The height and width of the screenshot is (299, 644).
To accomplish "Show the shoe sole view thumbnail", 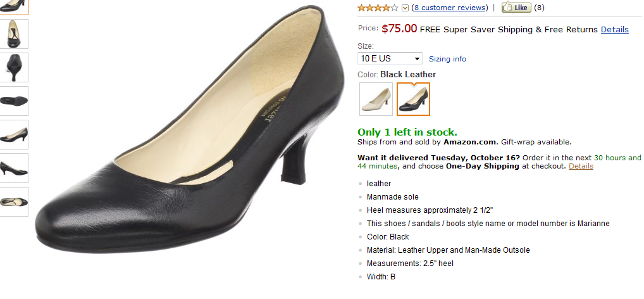I will tap(14, 101).
